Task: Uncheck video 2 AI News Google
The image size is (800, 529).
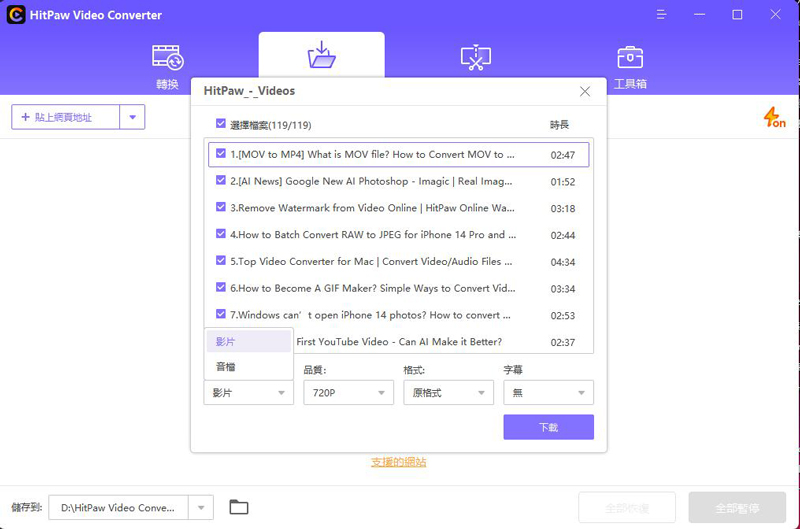Action: point(220,180)
